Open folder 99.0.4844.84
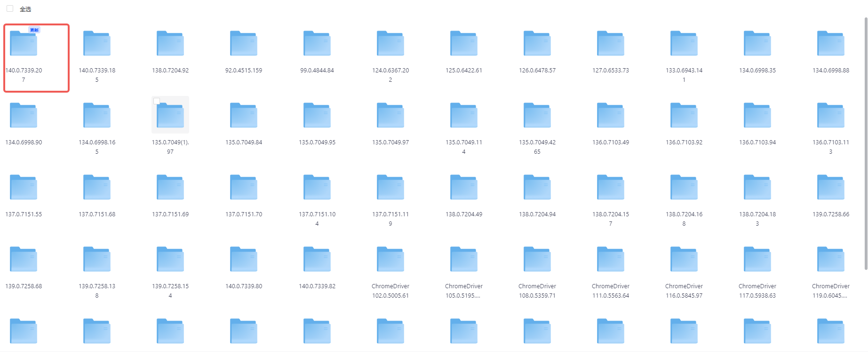 317,44
